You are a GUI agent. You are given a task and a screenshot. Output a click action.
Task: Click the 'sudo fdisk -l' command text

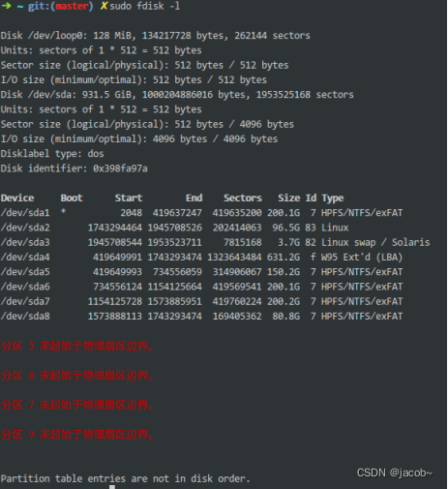[145, 6]
